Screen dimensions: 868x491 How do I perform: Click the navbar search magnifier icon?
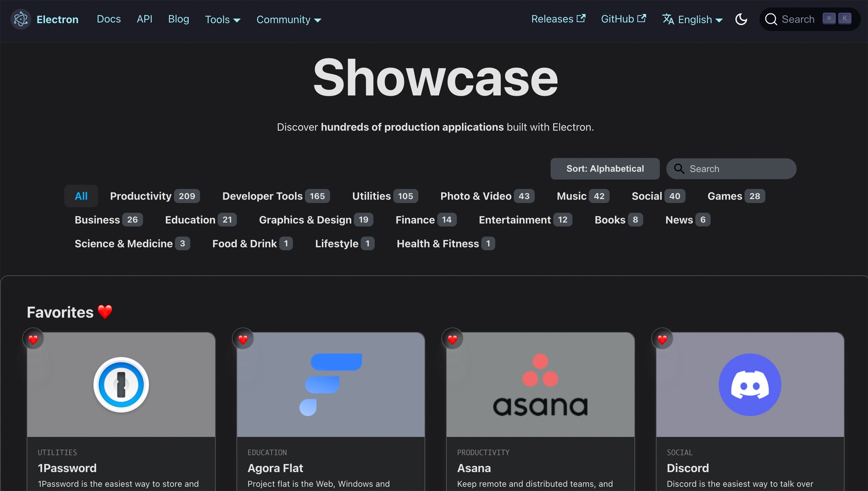tap(771, 19)
